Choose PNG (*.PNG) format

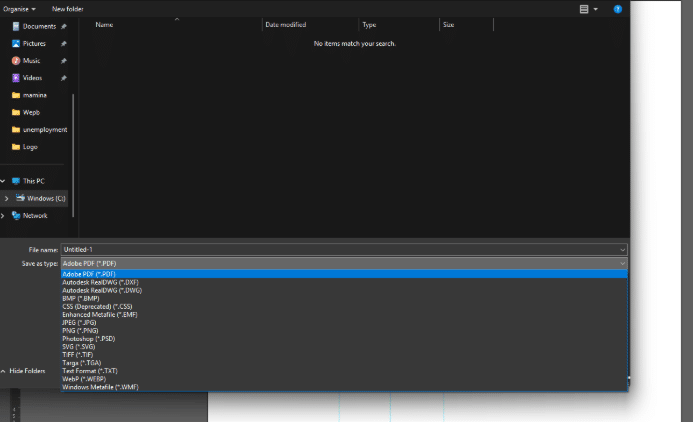[x=344, y=331]
